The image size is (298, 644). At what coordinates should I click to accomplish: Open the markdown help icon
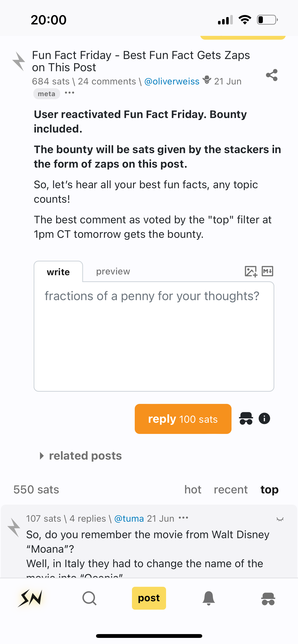(267, 271)
